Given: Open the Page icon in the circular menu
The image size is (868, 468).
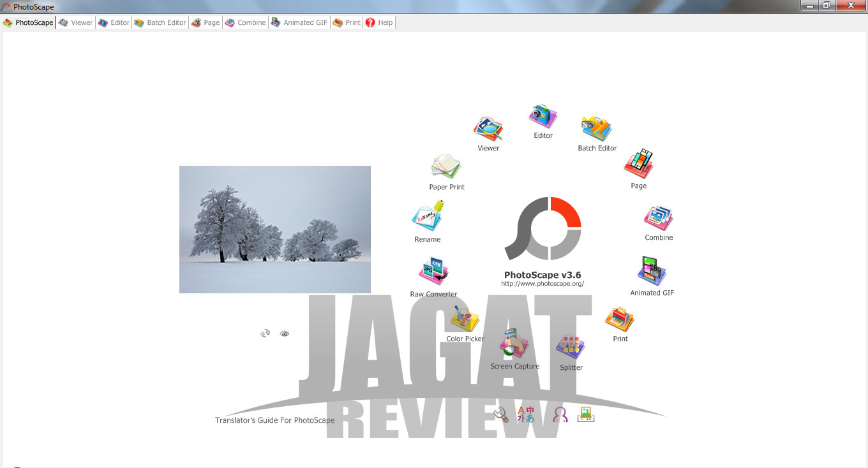Looking at the screenshot, I should click(638, 165).
